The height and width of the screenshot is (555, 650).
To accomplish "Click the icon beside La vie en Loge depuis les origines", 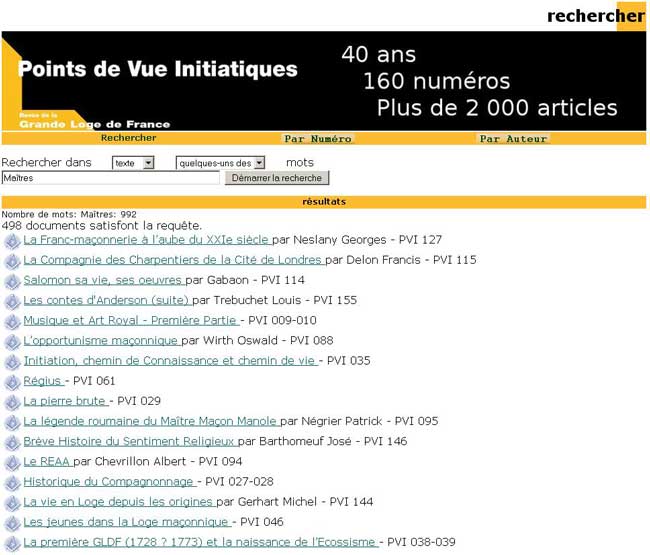I will click(x=12, y=504).
